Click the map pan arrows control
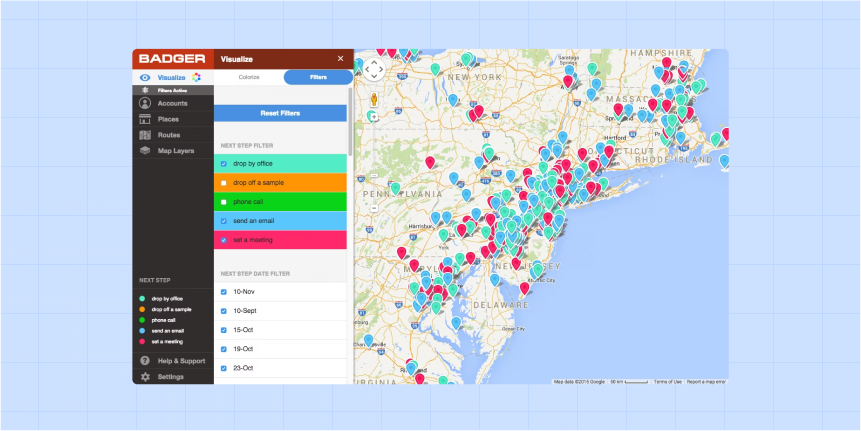This screenshot has height=431, width=861. click(x=374, y=69)
